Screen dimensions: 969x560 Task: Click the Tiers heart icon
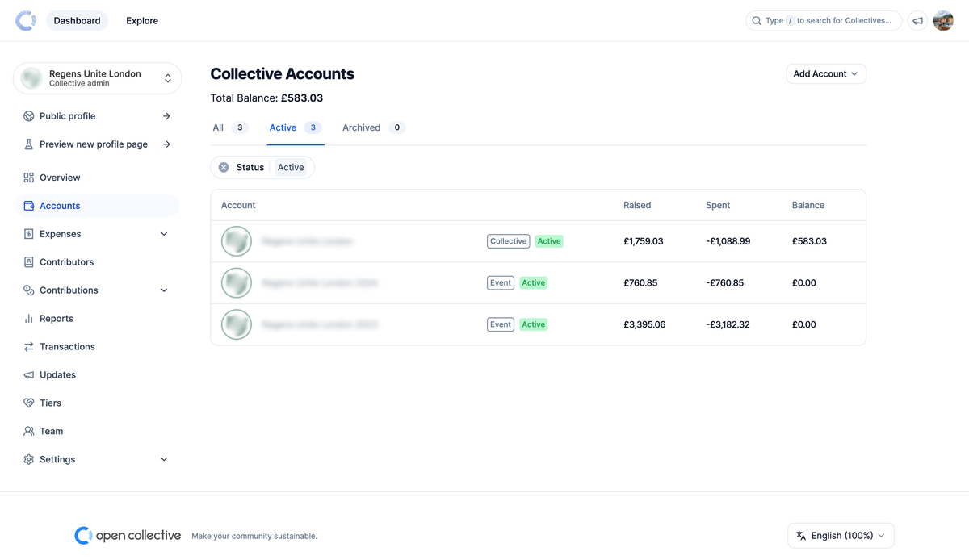click(x=29, y=403)
